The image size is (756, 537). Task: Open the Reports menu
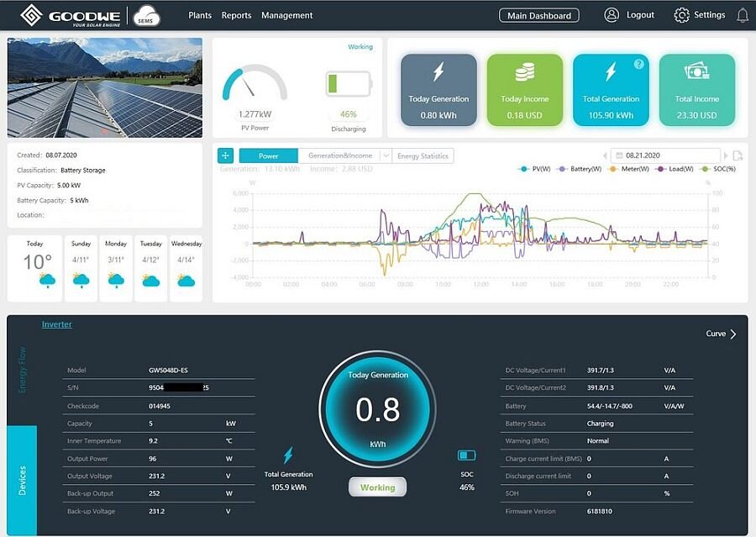pos(236,15)
